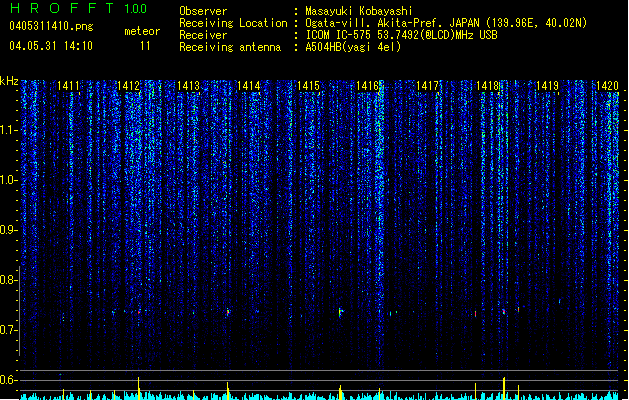
Task: Click the Receiving antenna label
Action: (x=230, y=47)
